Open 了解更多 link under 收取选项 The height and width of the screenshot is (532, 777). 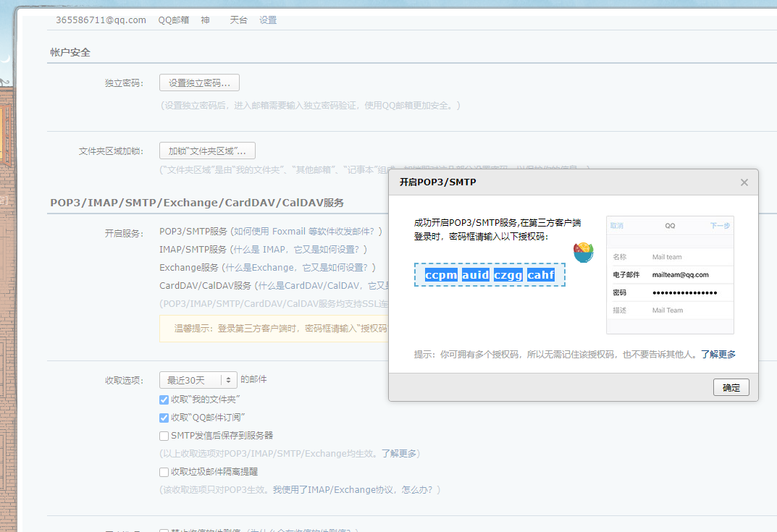[398, 453]
